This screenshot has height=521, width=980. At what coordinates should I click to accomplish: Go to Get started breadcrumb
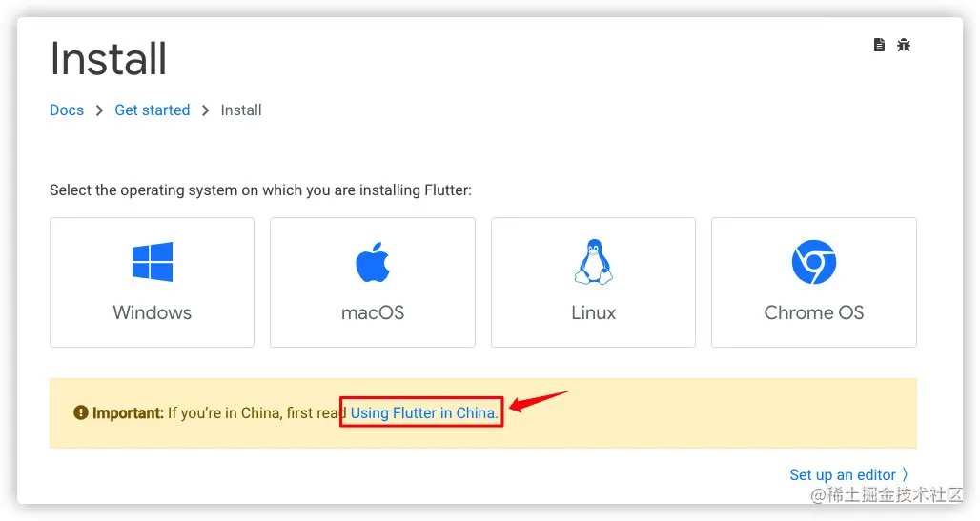(x=152, y=110)
